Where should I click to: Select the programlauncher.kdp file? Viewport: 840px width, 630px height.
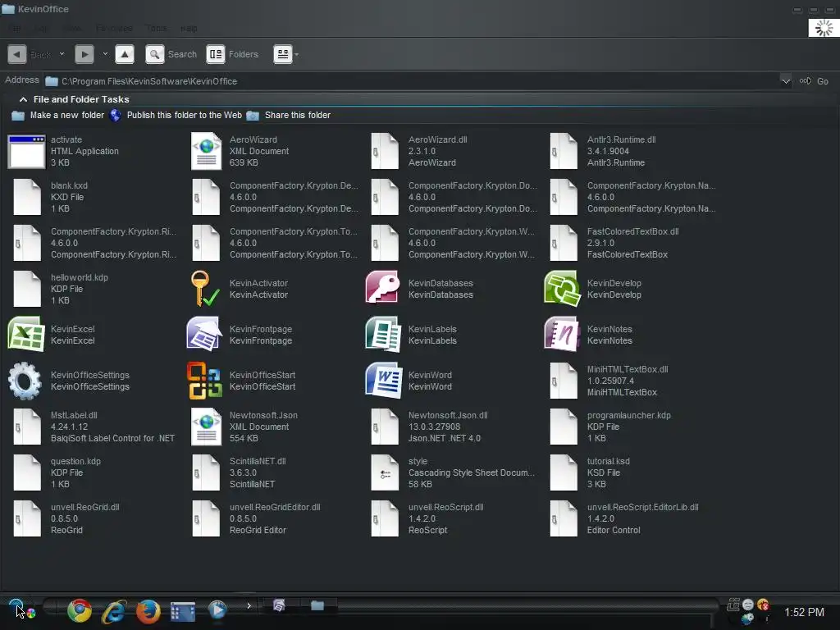tap(564, 427)
